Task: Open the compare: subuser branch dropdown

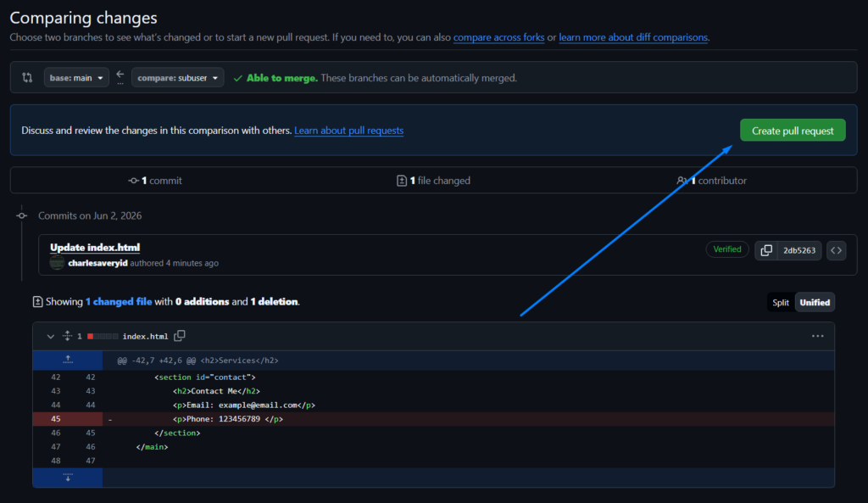Action: pyautogui.click(x=178, y=77)
